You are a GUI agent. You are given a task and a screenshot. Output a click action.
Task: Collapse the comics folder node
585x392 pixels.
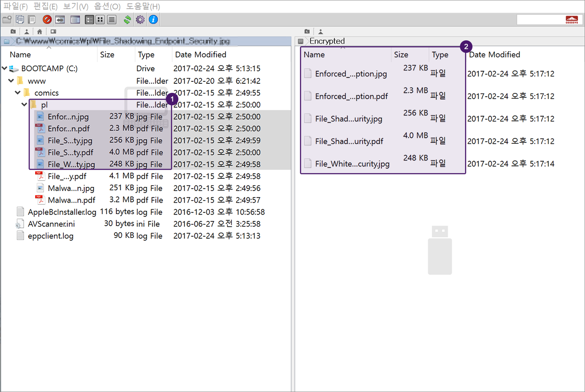pos(18,93)
